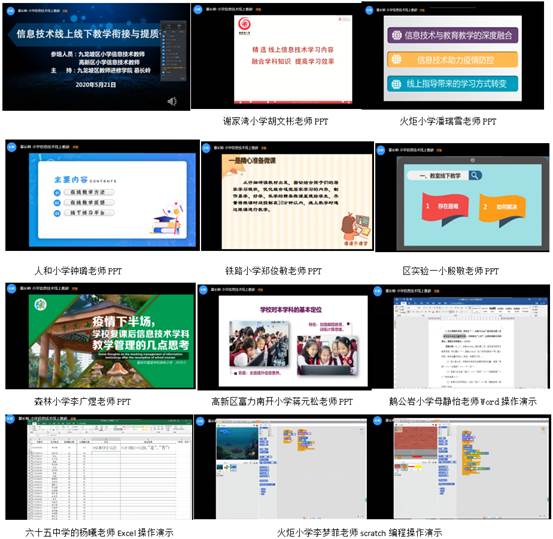The image size is (553, 539).
Task: Open the Scratch brick wall stage preview
Action: pyautogui.click(x=415, y=443)
